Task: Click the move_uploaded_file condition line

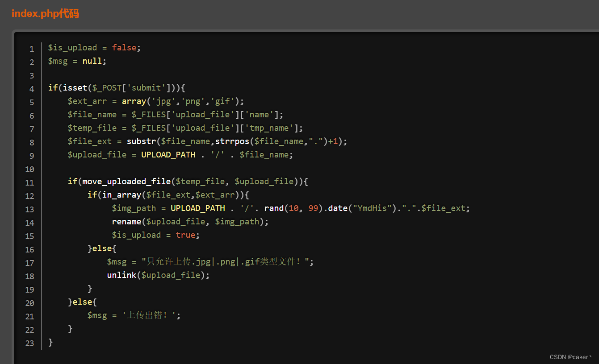Action: (x=188, y=182)
